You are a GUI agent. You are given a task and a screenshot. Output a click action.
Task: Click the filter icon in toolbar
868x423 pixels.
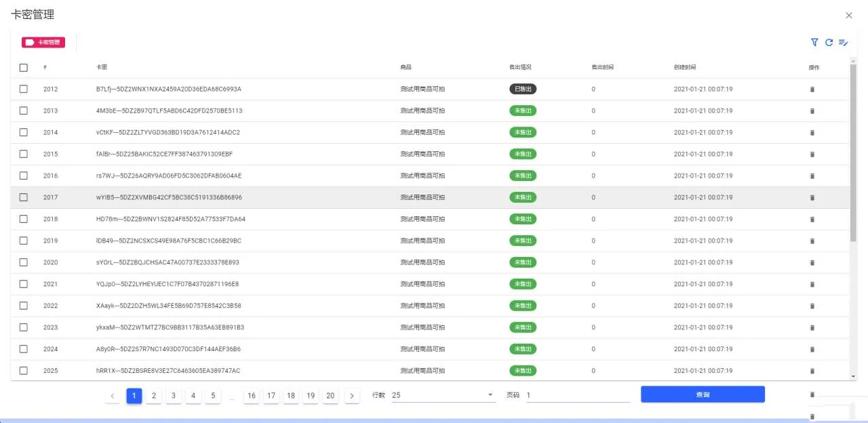[x=814, y=42]
